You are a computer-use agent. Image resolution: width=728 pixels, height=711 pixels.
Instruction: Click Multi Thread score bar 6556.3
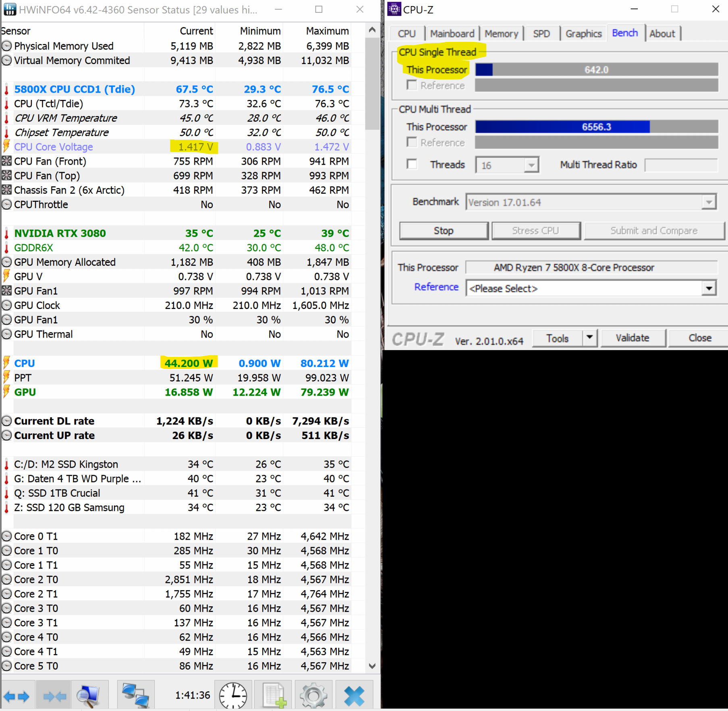[596, 127]
